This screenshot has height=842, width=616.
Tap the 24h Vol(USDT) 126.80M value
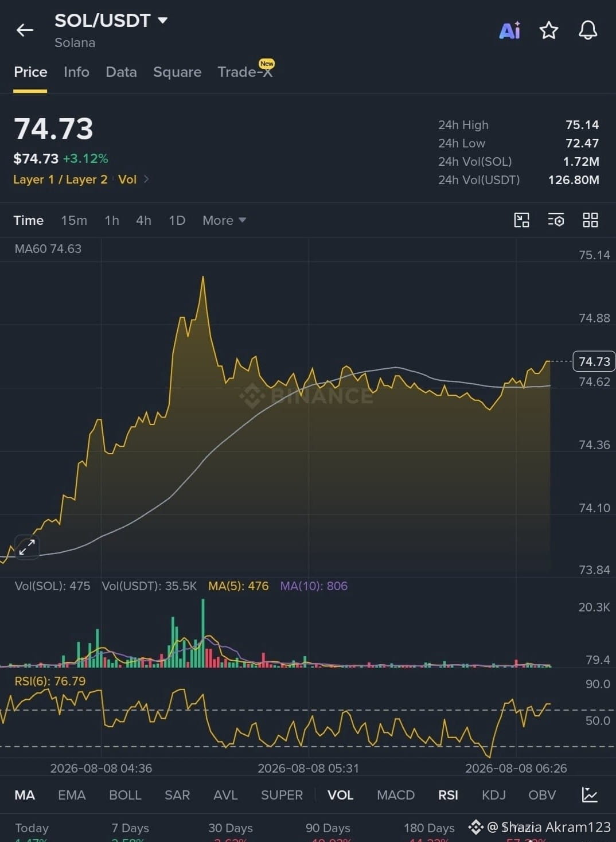(574, 180)
